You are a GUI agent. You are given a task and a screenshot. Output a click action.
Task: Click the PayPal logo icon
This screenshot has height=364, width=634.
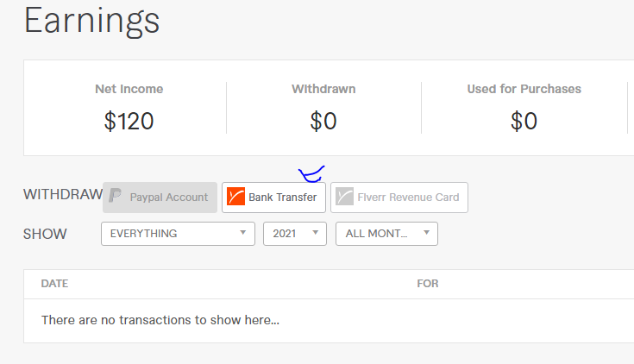pos(116,197)
